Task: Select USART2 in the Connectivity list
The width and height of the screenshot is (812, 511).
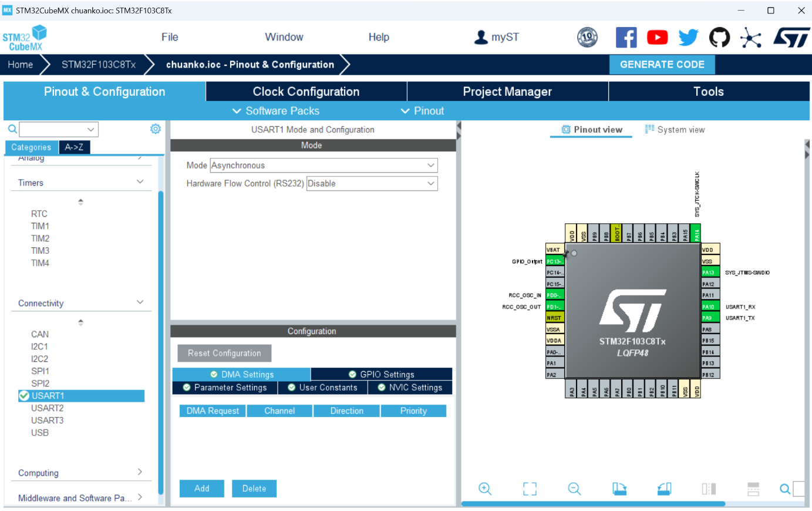Action: pos(48,408)
